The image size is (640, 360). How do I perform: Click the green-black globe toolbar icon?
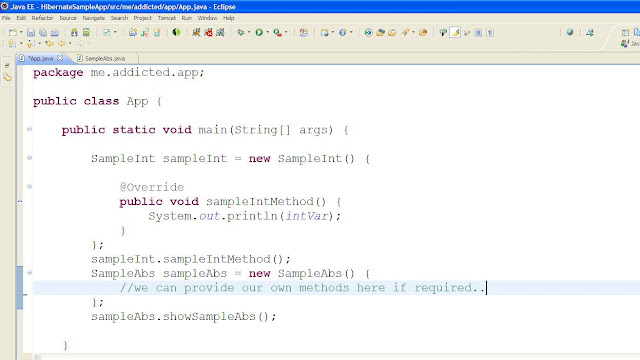176,33
